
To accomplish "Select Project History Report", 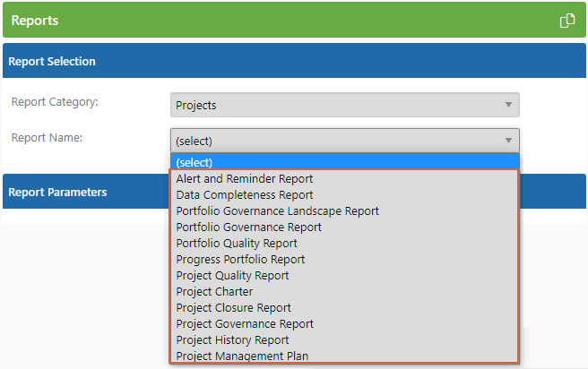I will [344, 339].
